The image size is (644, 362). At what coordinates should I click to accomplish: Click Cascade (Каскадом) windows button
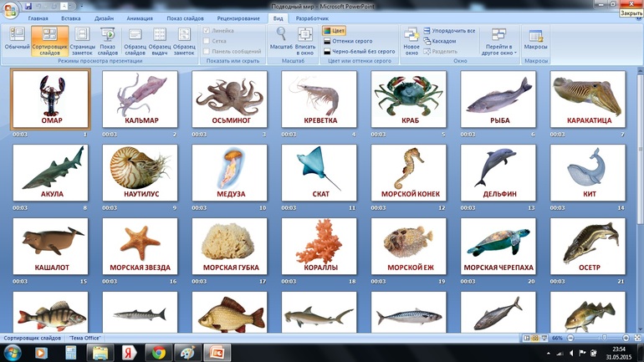pyautogui.click(x=440, y=41)
